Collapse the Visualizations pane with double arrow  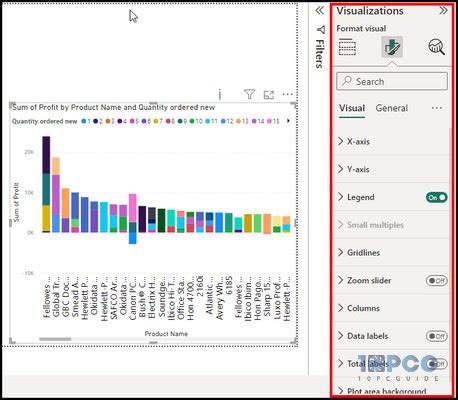443,11
